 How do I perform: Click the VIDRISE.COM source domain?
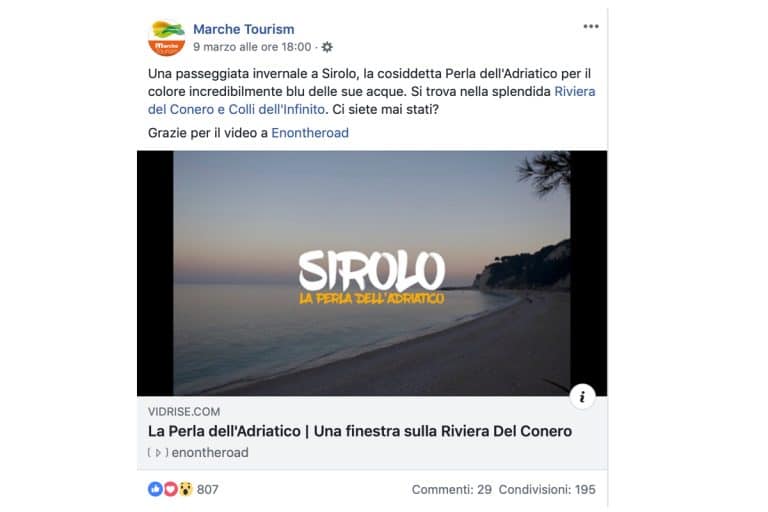pyautogui.click(x=184, y=412)
